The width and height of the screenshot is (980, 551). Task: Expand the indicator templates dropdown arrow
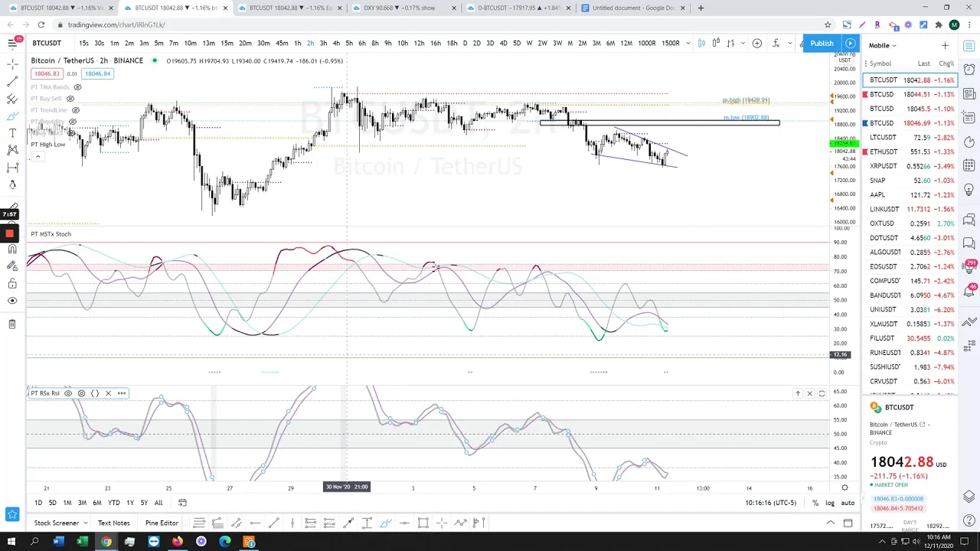(x=791, y=43)
